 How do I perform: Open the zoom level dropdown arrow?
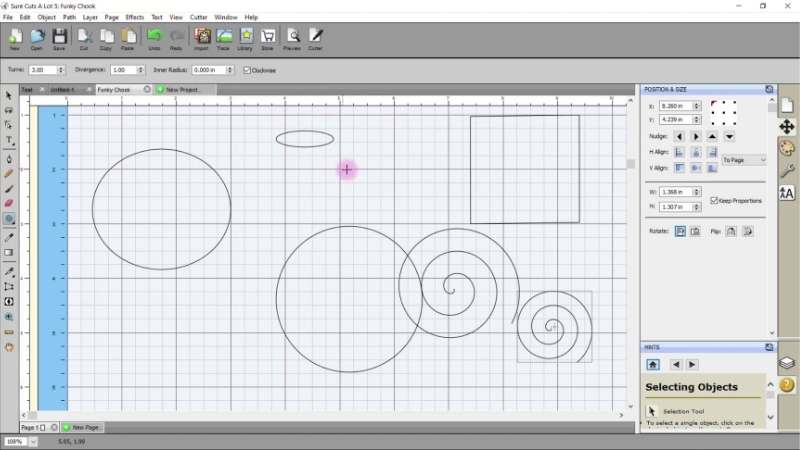click(33, 441)
